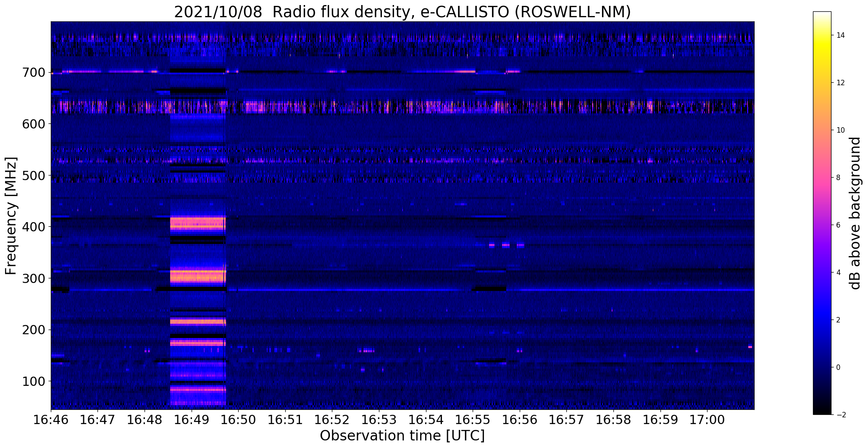The width and height of the screenshot is (868, 448).
Task: Click the 300 frequency tick label
Action: pos(34,278)
